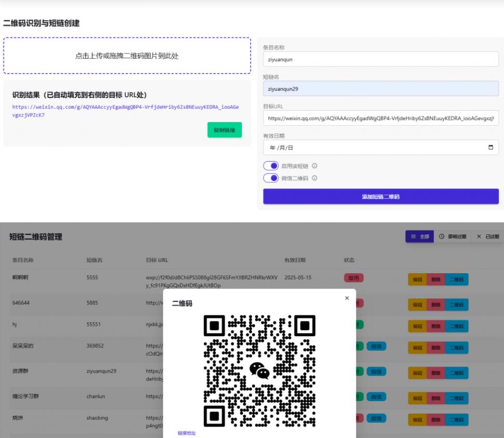Select short link name 5555

(92, 277)
